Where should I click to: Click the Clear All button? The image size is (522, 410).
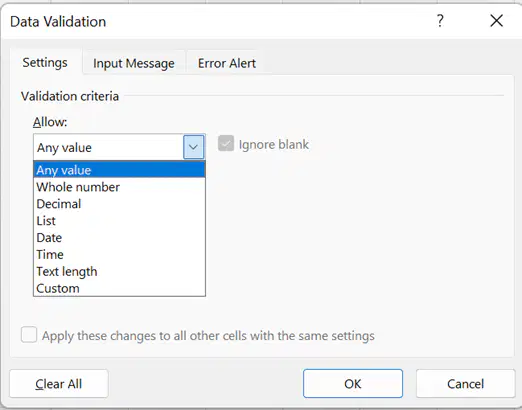pos(59,384)
